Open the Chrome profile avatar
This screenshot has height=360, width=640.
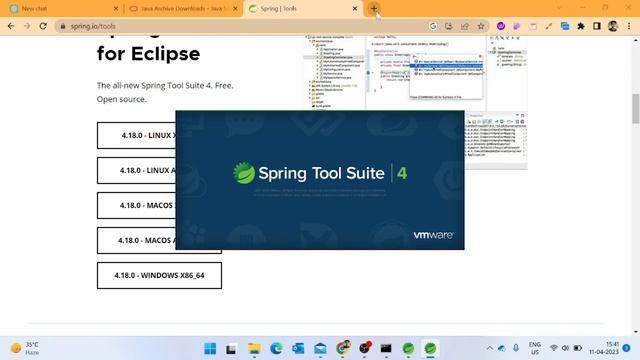coord(613,26)
